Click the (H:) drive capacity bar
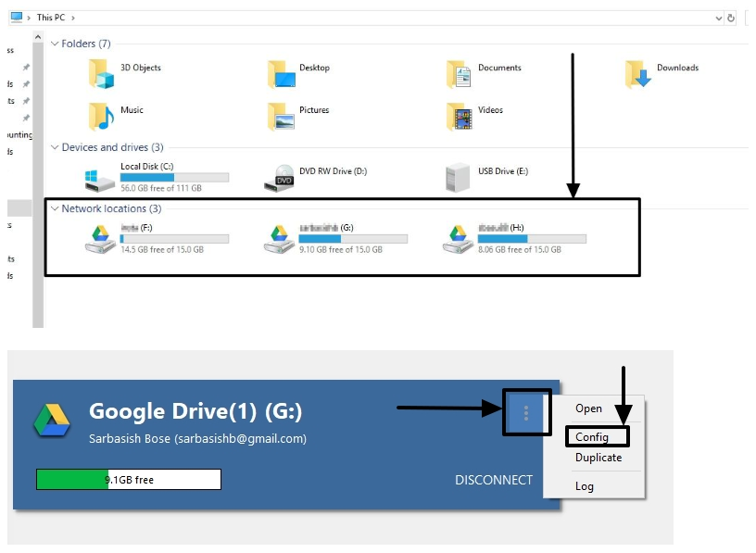Viewport: 756px width, 553px height. [x=532, y=239]
